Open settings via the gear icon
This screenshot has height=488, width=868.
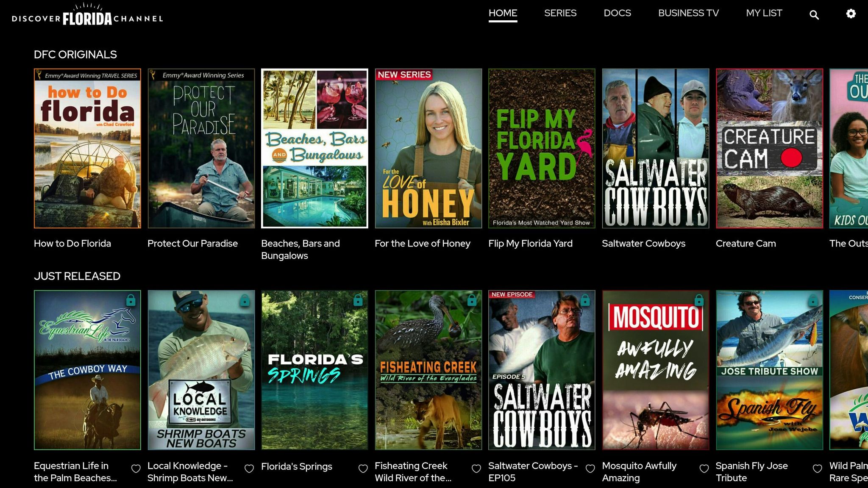point(851,14)
